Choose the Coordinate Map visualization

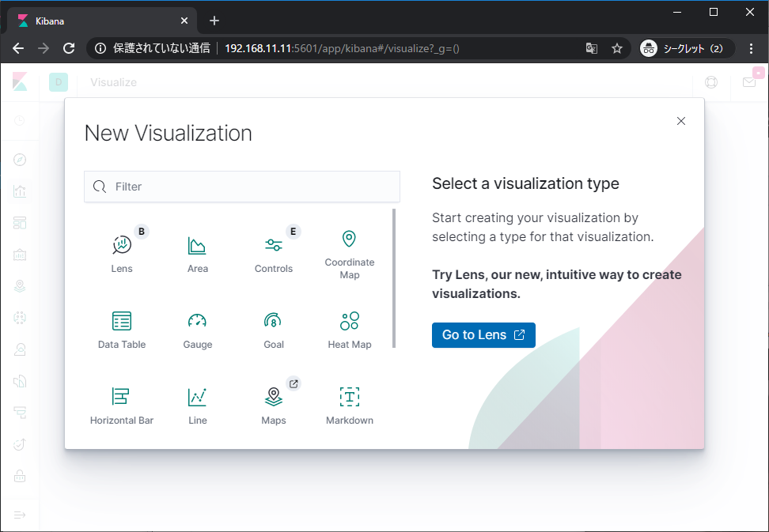tap(349, 251)
